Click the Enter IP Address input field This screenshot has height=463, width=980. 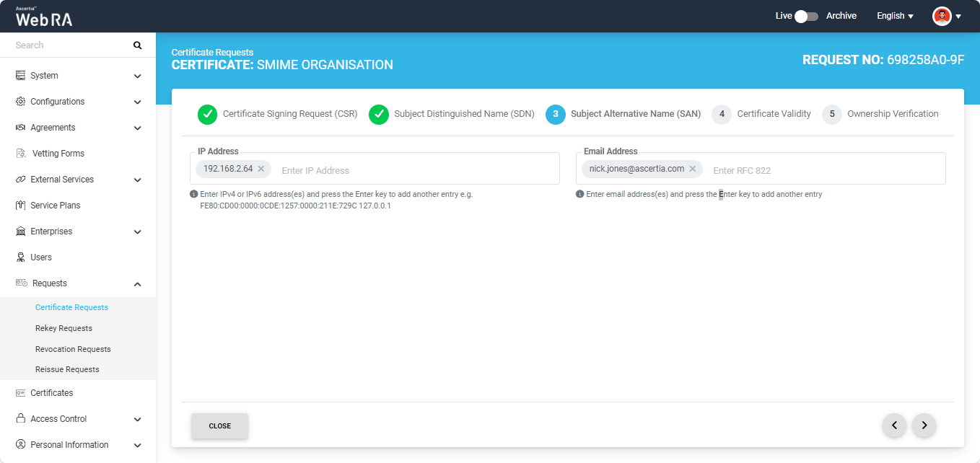(x=411, y=171)
